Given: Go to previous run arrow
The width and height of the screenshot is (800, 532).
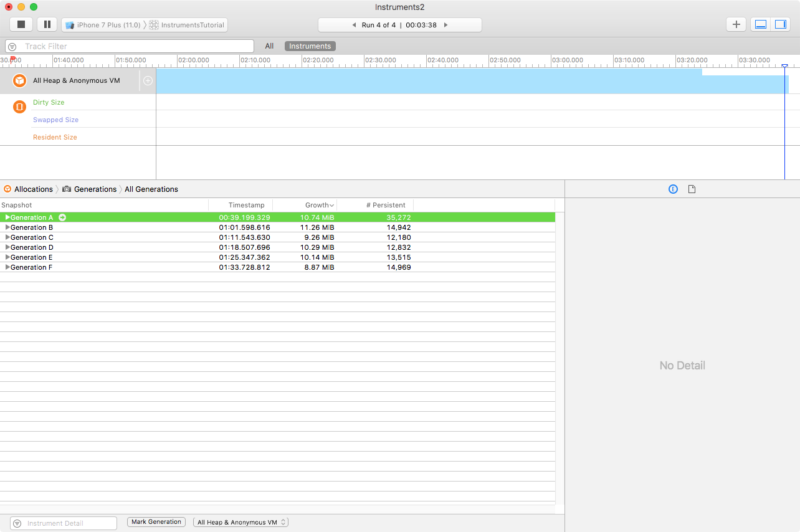Looking at the screenshot, I should pyautogui.click(x=354, y=25).
